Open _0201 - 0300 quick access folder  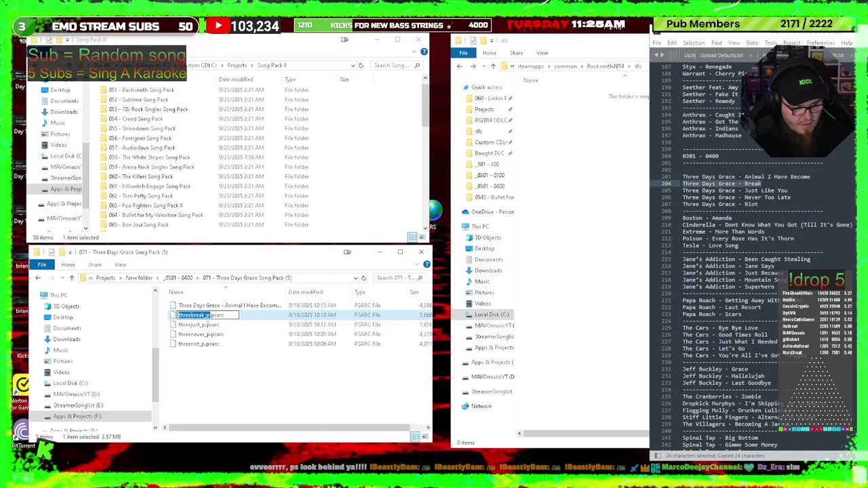490,175
